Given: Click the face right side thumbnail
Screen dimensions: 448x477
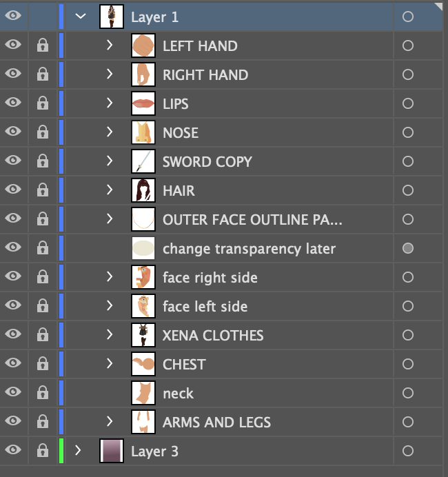Looking at the screenshot, I should [x=143, y=277].
